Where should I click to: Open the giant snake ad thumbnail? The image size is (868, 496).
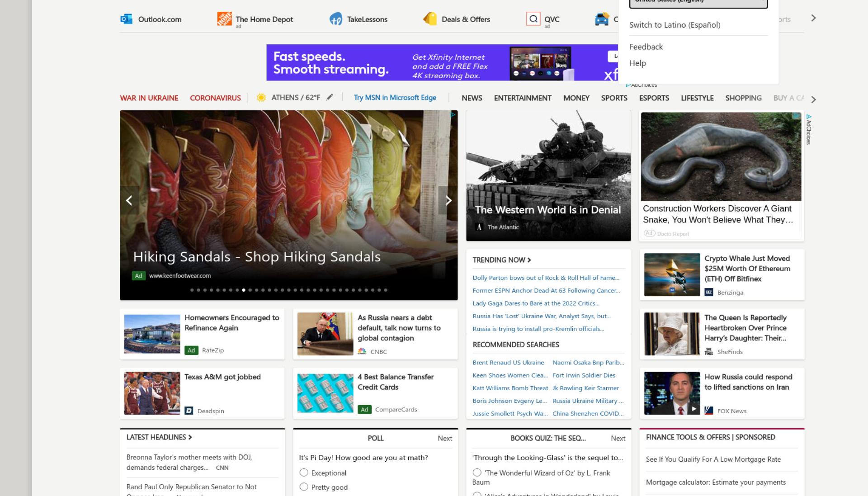coord(721,157)
